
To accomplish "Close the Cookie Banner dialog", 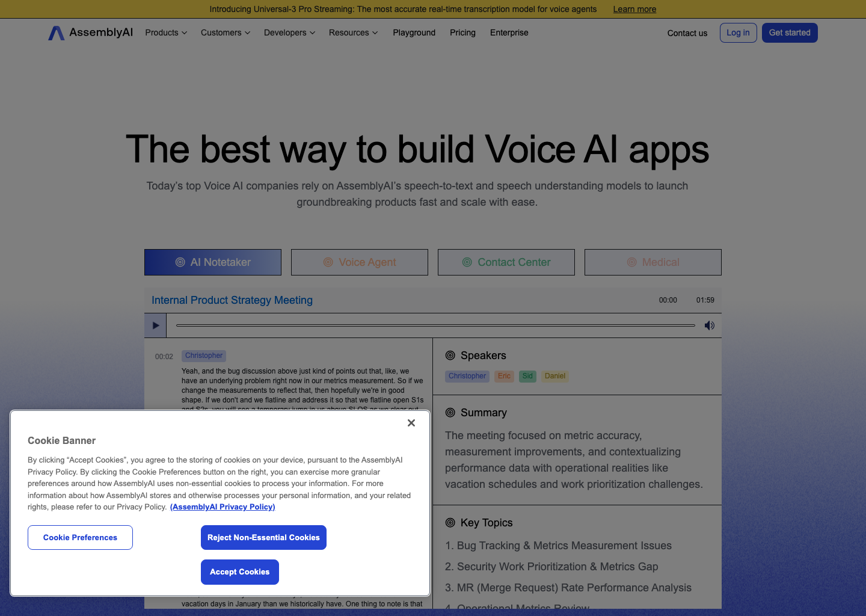I will [x=411, y=423].
